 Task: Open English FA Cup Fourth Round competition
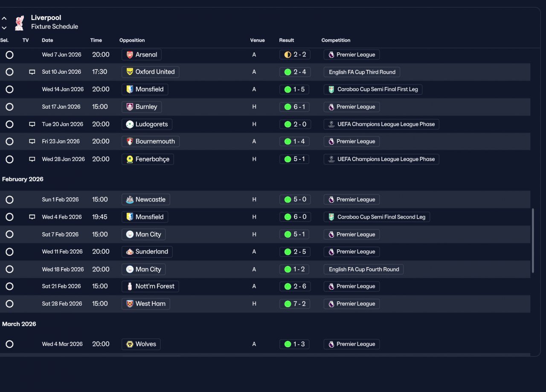[363, 269]
